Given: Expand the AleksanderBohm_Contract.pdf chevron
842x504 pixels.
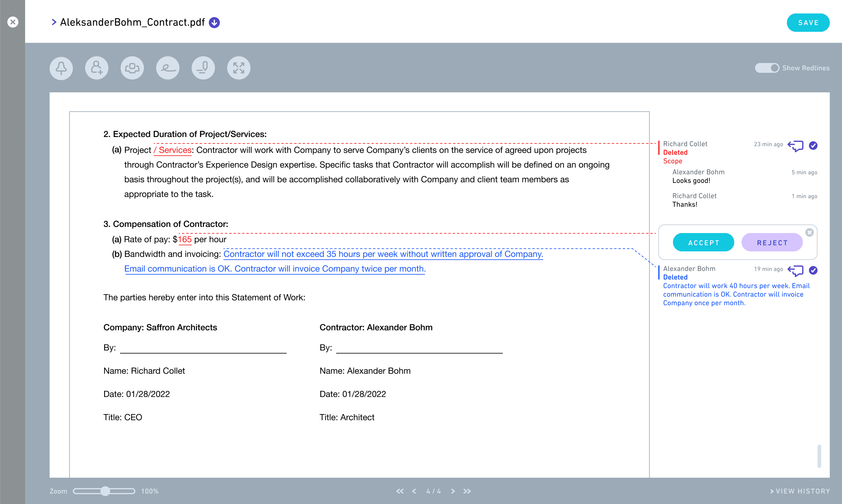Looking at the screenshot, I should [54, 22].
